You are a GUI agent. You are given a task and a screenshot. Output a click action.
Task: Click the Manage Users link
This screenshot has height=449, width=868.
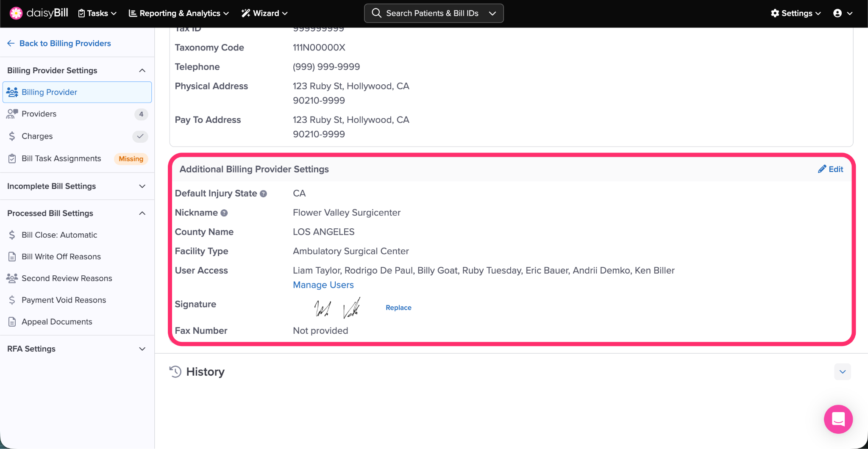click(323, 285)
